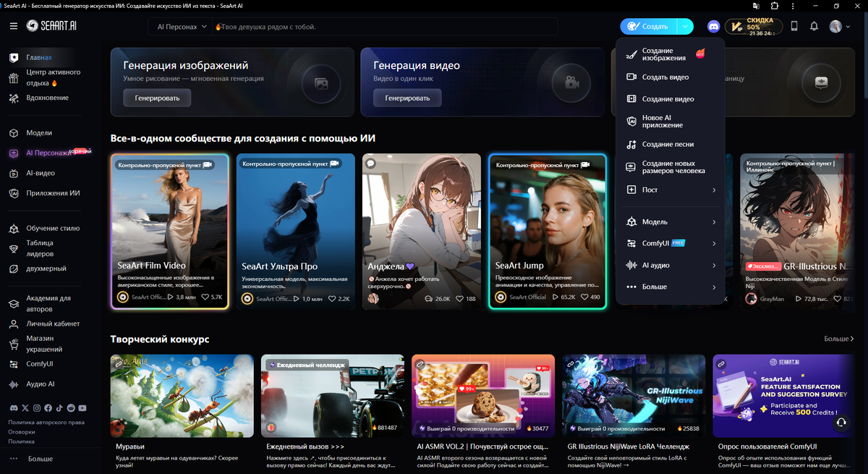Open the hamburger menu beside the SeaArt logo
The height and width of the screenshot is (474, 868).
click(14, 26)
